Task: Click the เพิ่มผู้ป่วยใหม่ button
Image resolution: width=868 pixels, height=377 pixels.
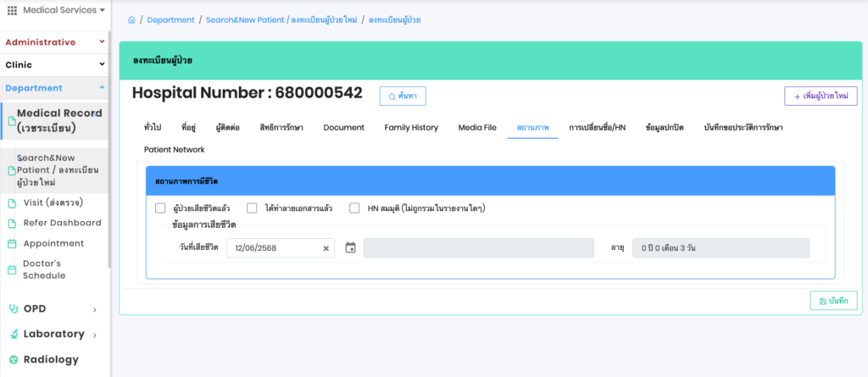Action: point(821,97)
